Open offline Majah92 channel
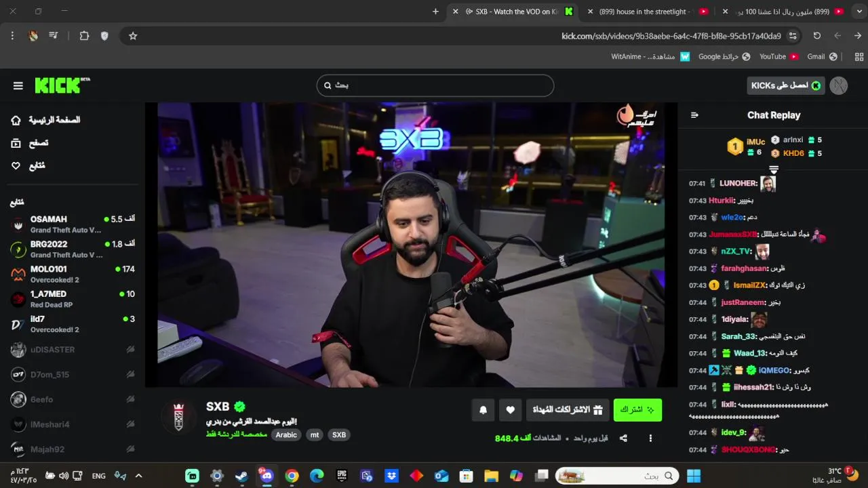 pos(73,449)
